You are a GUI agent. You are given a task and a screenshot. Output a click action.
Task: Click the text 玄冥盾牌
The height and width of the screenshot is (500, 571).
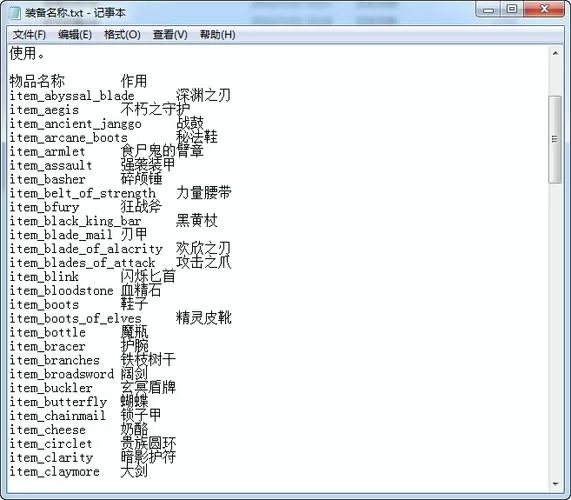point(148,387)
